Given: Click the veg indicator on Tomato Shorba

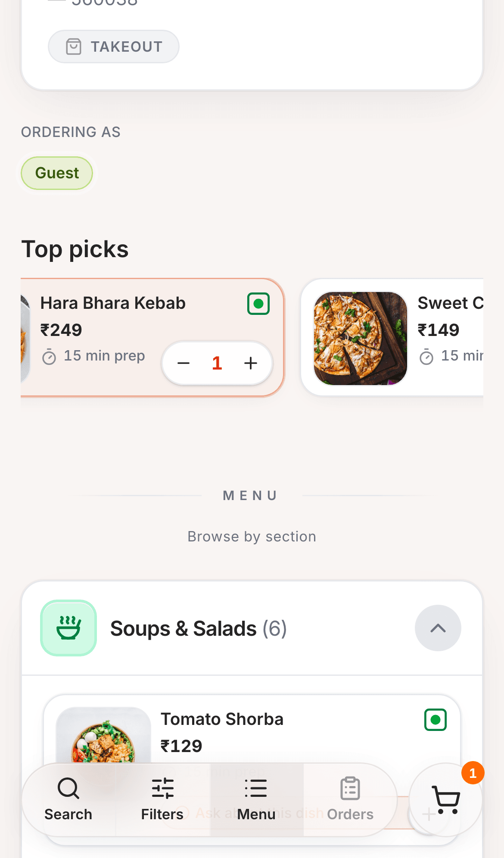Looking at the screenshot, I should click(436, 720).
